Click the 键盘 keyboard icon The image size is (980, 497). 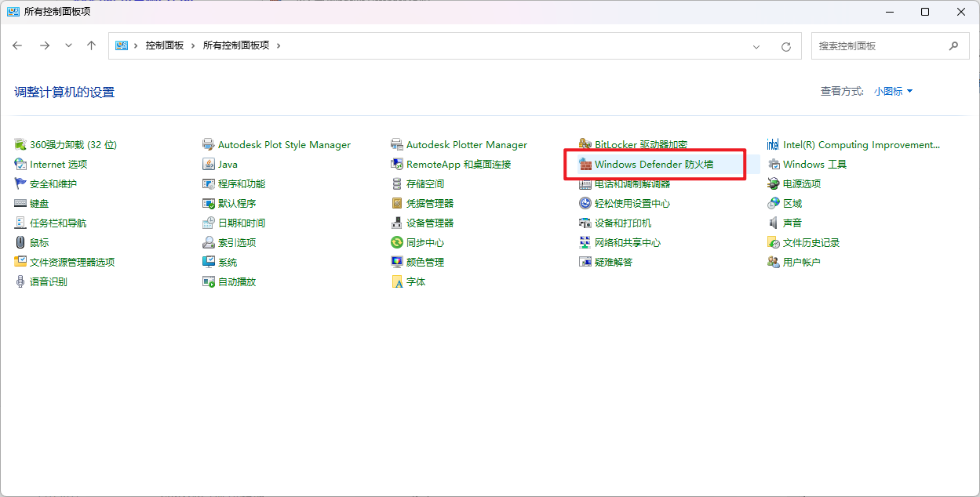point(20,203)
